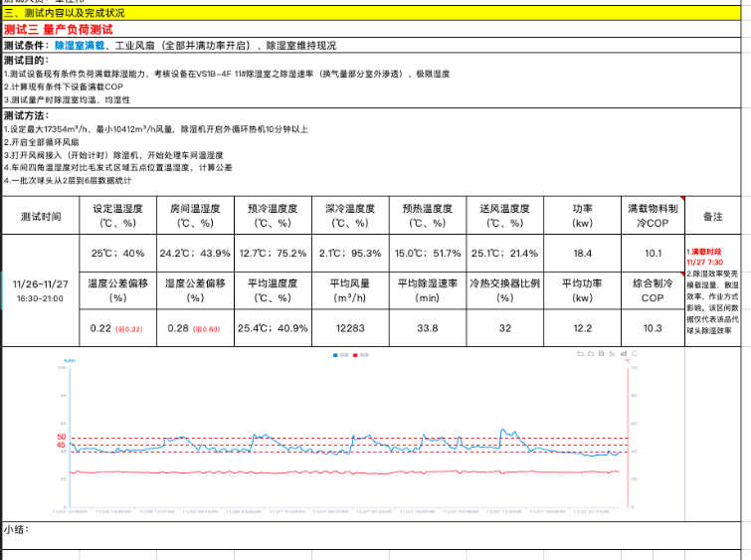
Task: Select the 综合制冷COP value 10.3 cell
Action: 653,328
